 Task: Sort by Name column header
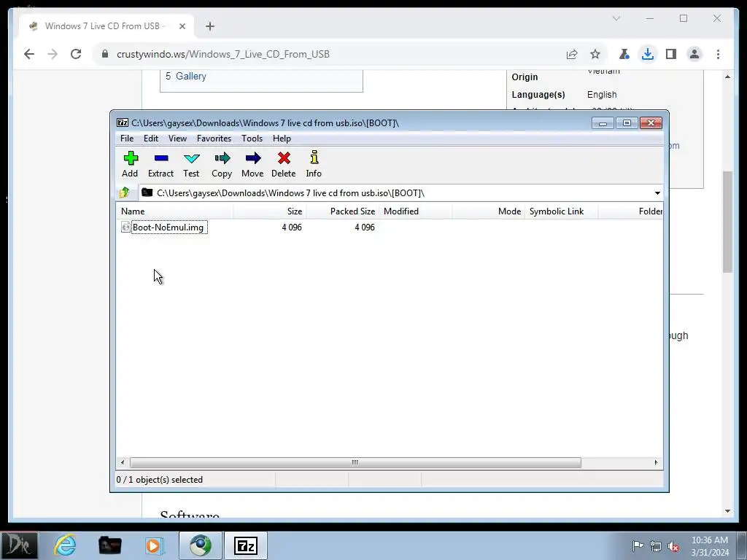click(x=174, y=211)
